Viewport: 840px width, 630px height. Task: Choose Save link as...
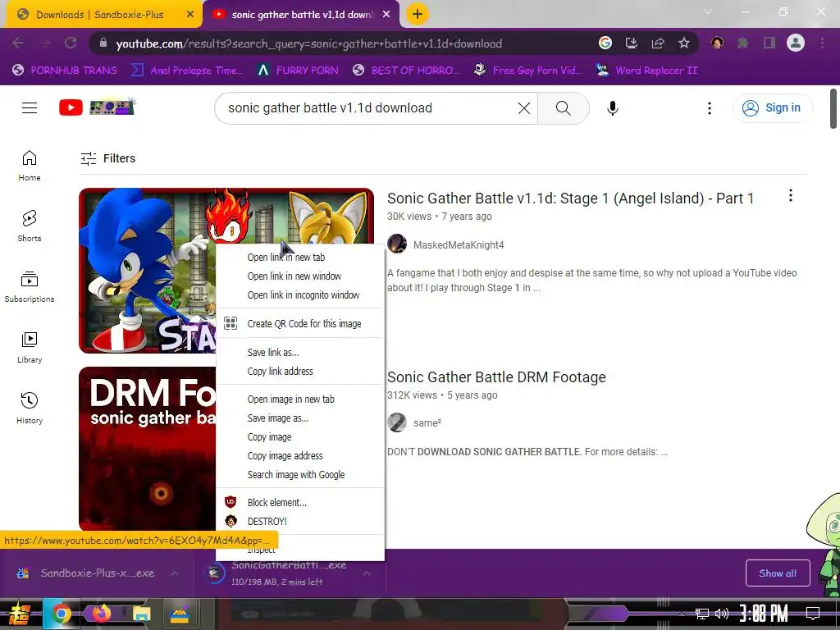point(300,353)
